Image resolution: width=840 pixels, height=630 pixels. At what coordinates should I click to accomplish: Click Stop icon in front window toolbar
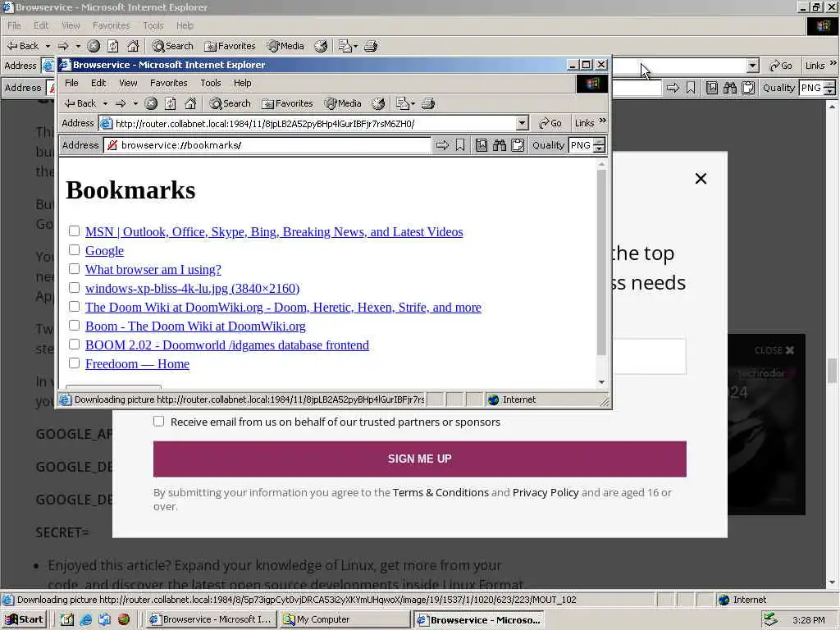(x=151, y=103)
